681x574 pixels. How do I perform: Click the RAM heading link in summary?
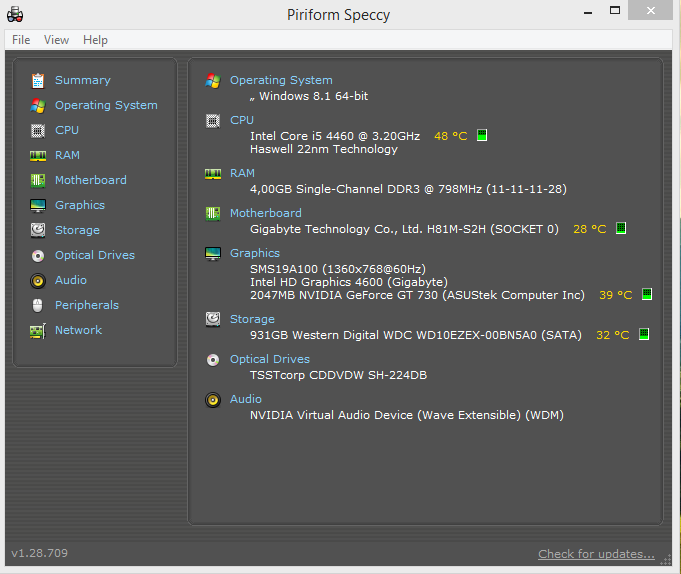point(242,173)
